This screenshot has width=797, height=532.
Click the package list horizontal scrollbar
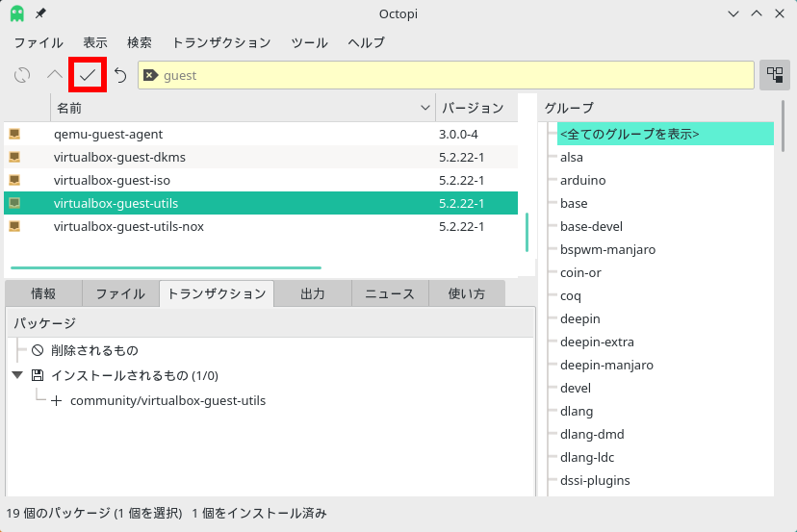click(x=166, y=267)
